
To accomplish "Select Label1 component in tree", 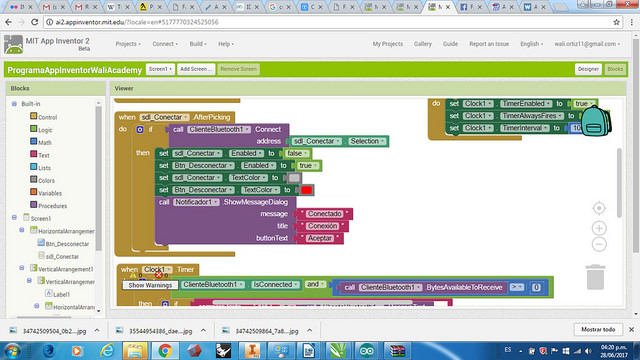I will [x=58, y=294].
